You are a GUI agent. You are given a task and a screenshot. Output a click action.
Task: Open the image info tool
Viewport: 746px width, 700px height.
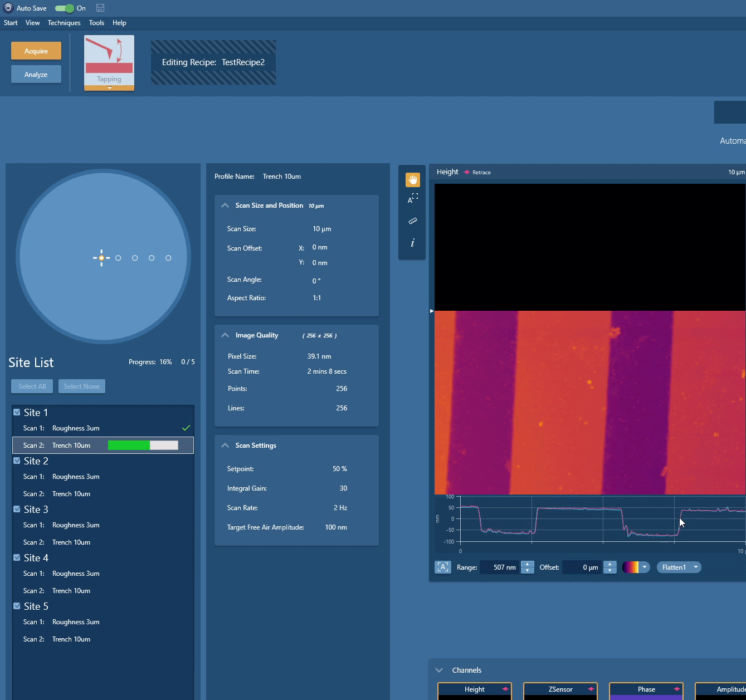pyautogui.click(x=412, y=243)
